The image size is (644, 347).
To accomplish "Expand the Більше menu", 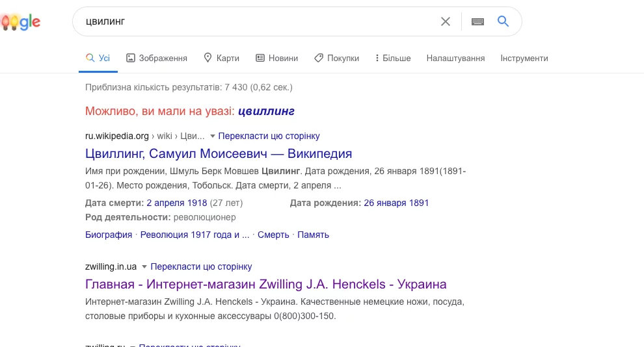I will click(x=393, y=58).
